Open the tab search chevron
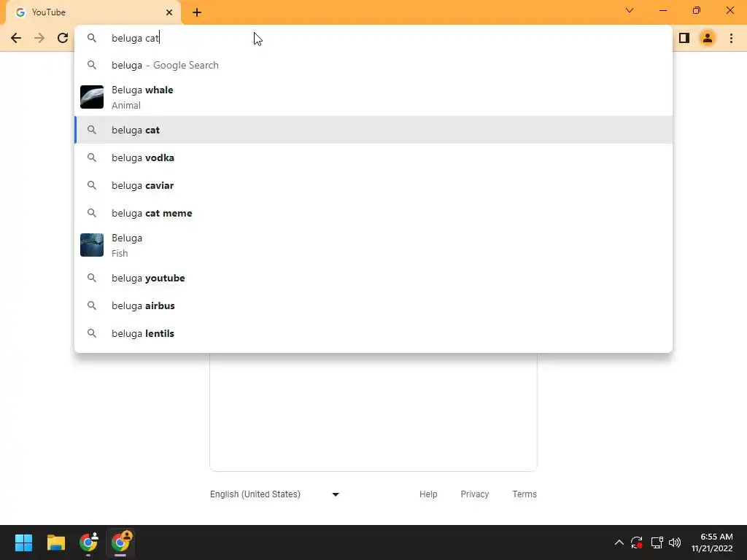 click(630, 10)
